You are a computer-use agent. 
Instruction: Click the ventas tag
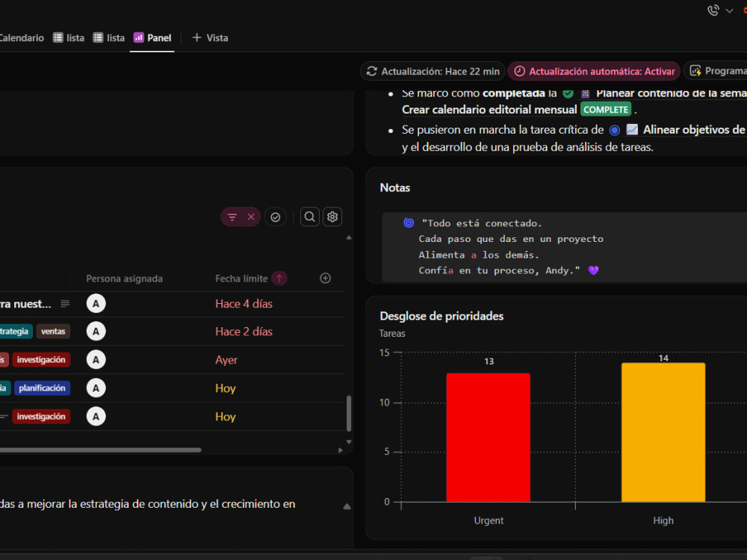click(53, 332)
